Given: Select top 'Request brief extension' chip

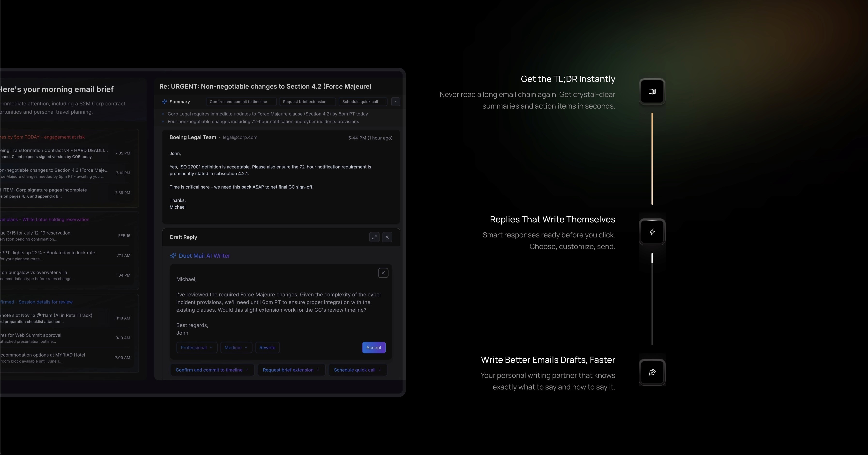Looking at the screenshot, I should coord(307,102).
